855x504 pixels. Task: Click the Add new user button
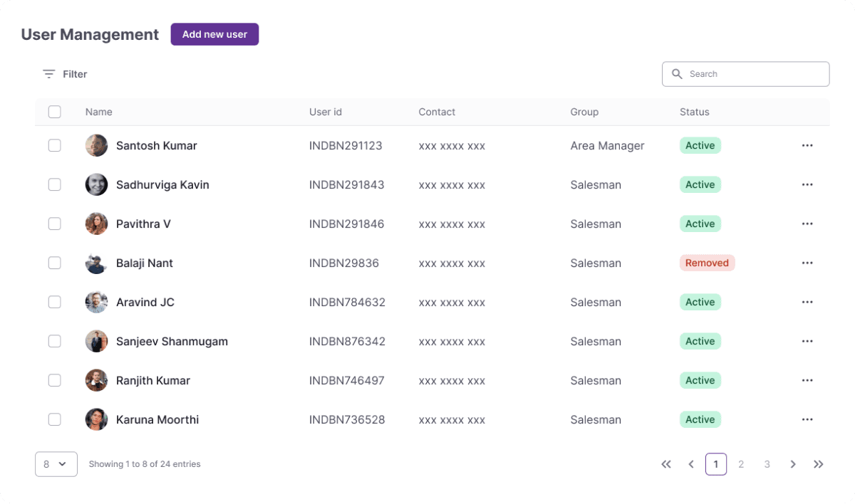point(214,34)
